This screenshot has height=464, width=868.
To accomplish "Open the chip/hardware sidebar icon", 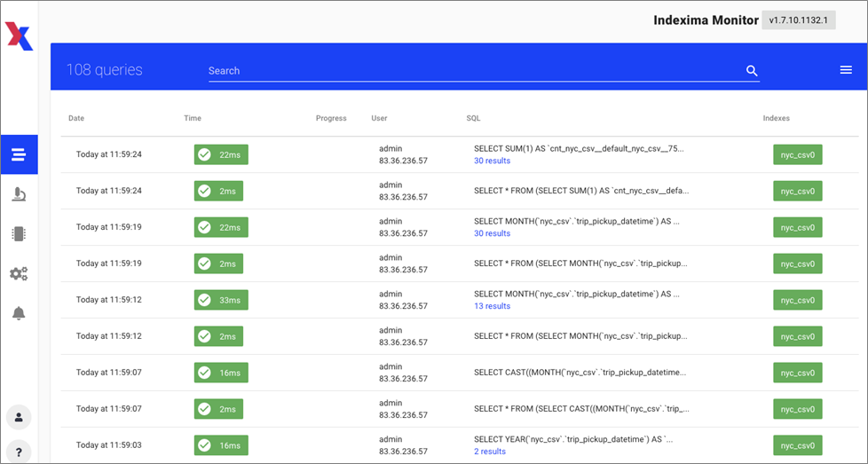I will point(19,234).
